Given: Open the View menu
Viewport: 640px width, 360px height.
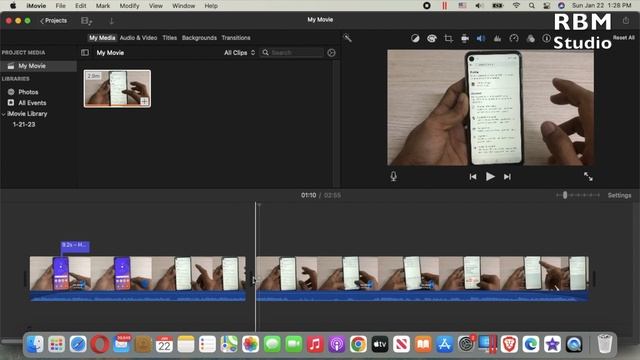Looking at the screenshot, I should (x=156, y=6).
